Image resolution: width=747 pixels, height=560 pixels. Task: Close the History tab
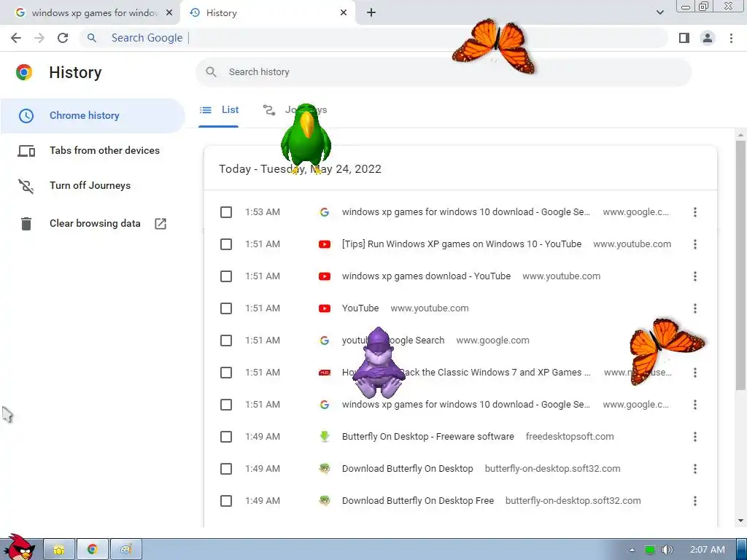tap(344, 13)
